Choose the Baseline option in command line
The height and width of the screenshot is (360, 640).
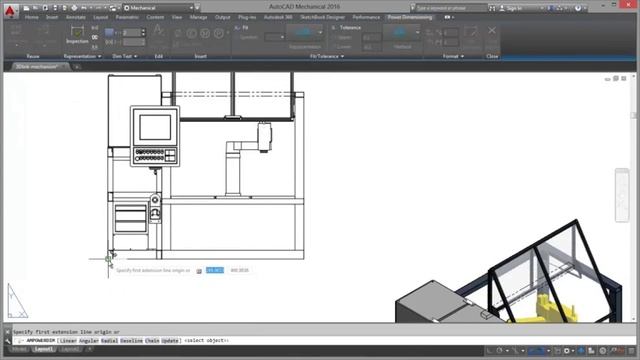click(131, 340)
